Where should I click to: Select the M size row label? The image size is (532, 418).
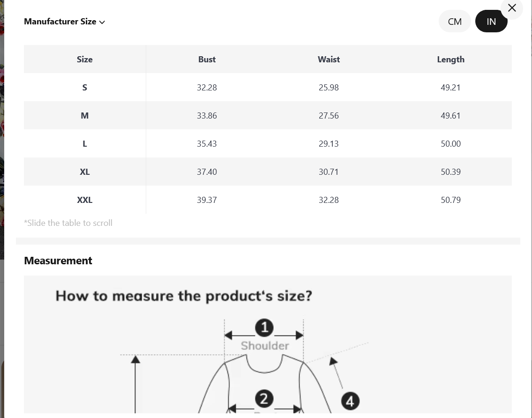pos(85,116)
